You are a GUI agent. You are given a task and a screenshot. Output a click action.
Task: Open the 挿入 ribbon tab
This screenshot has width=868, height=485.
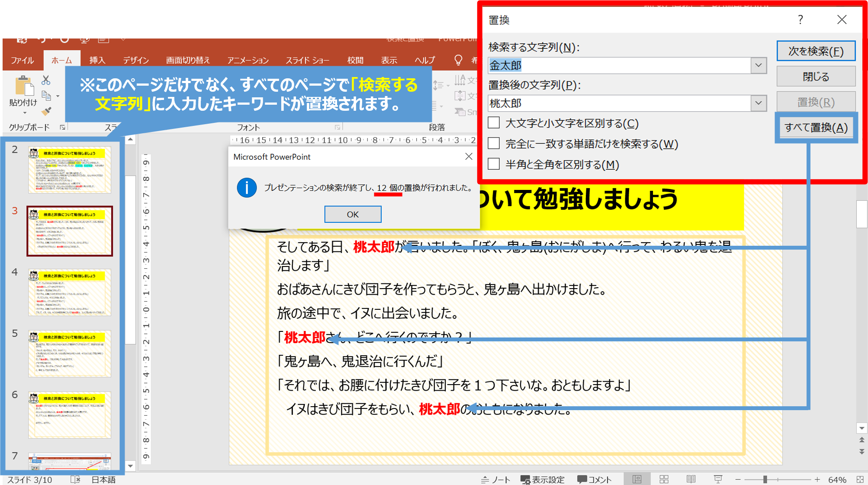(97, 60)
